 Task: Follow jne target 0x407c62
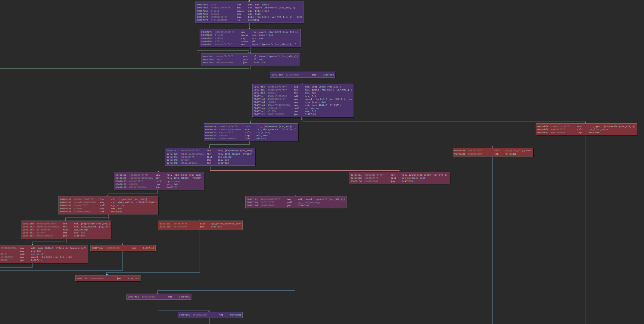223,163
